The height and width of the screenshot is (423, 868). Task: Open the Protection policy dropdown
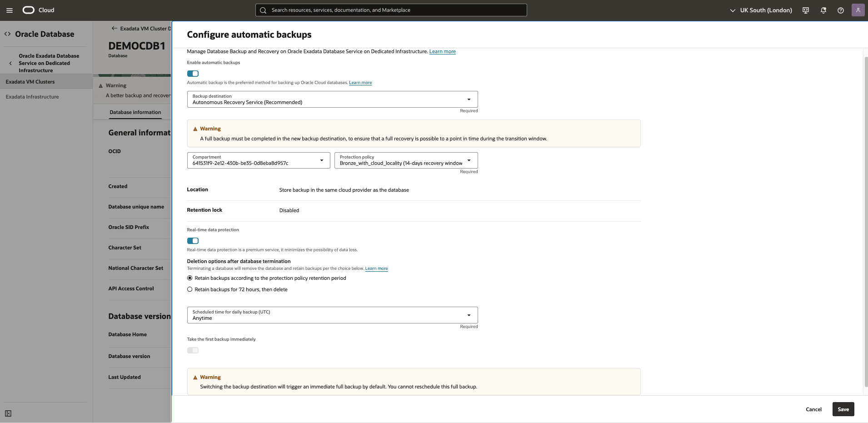[469, 160]
